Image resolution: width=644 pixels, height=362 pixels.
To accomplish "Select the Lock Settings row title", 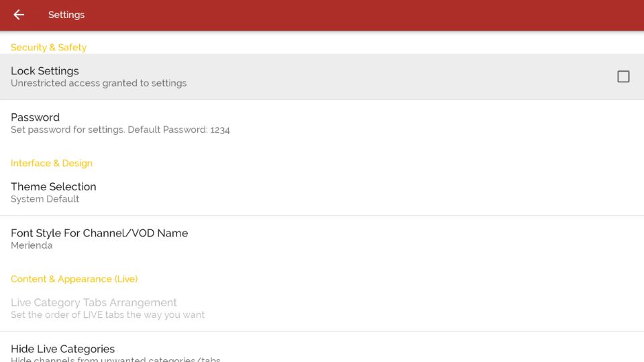I will point(45,71).
